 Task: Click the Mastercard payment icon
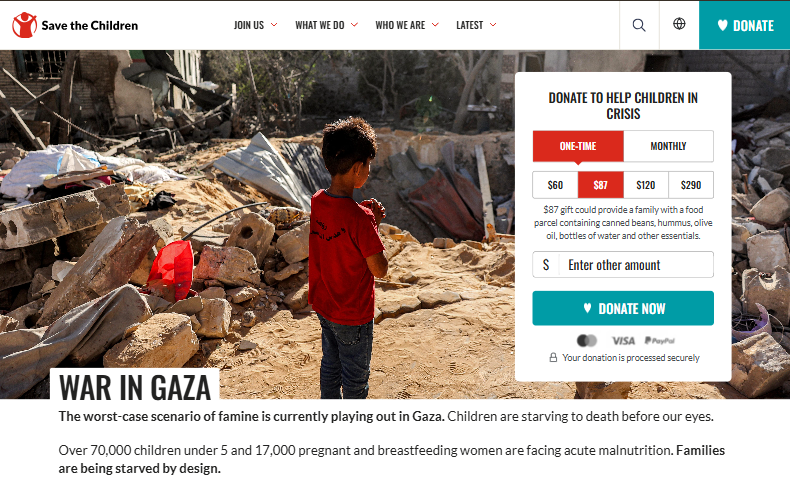[x=587, y=341]
